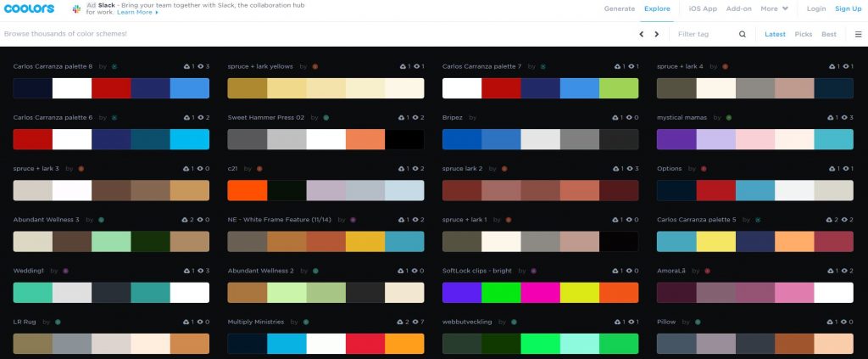Image resolution: width=868 pixels, height=359 pixels.
Task: Click author avatar of Wedding1
Action: (x=65, y=271)
